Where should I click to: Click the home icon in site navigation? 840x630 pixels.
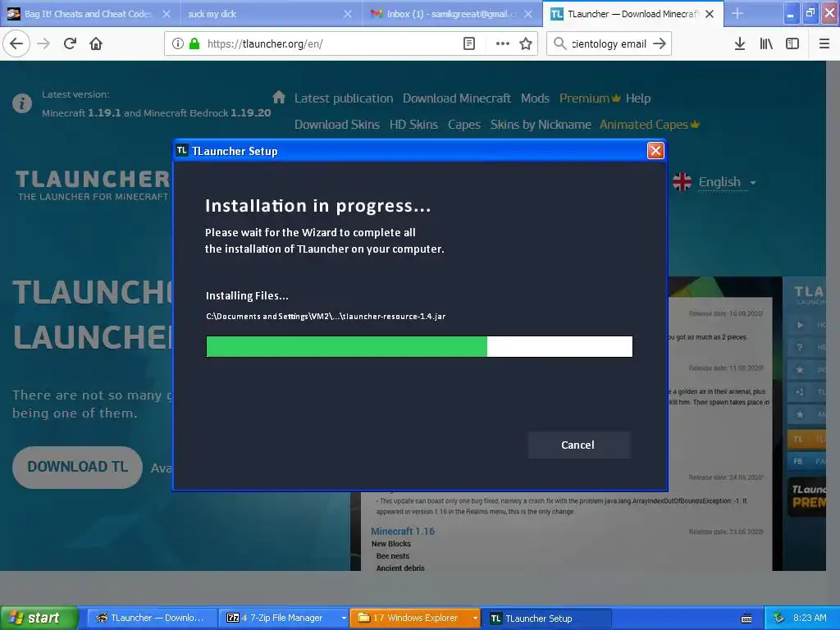(x=279, y=97)
